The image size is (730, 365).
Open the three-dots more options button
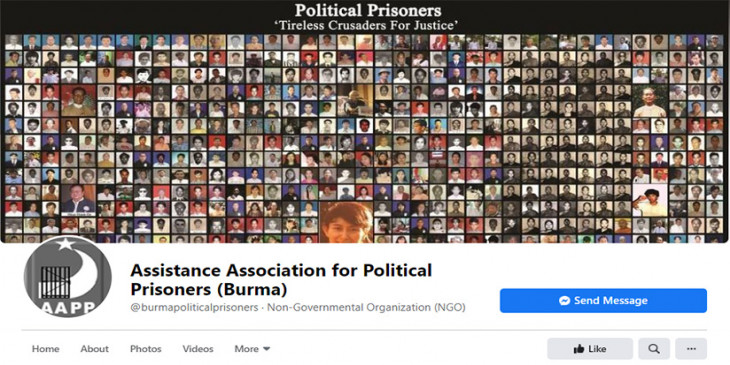691,349
